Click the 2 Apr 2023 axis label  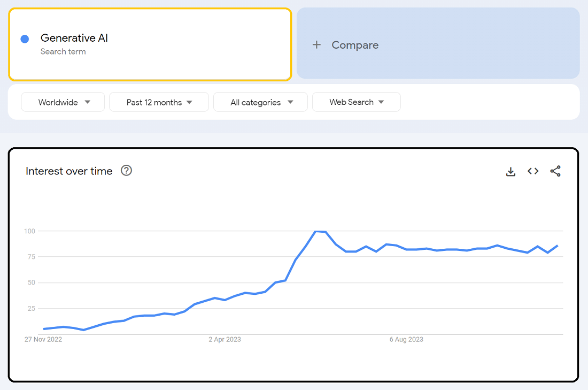point(225,339)
